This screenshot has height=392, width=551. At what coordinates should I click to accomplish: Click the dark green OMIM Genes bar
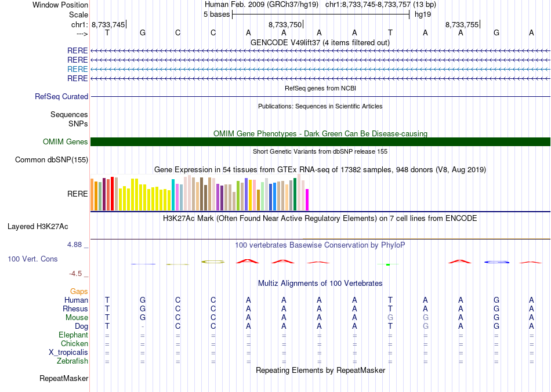tap(320, 142)
